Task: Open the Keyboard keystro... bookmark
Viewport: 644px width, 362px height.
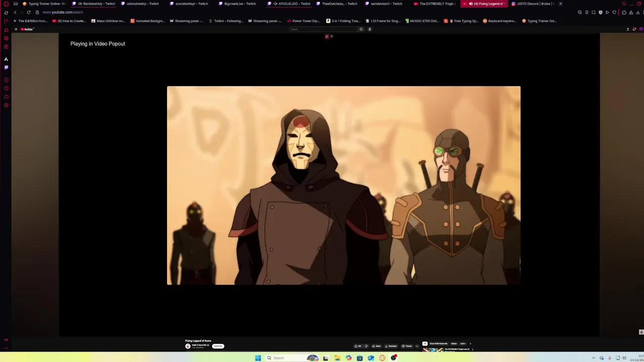Action: point(500,21)
